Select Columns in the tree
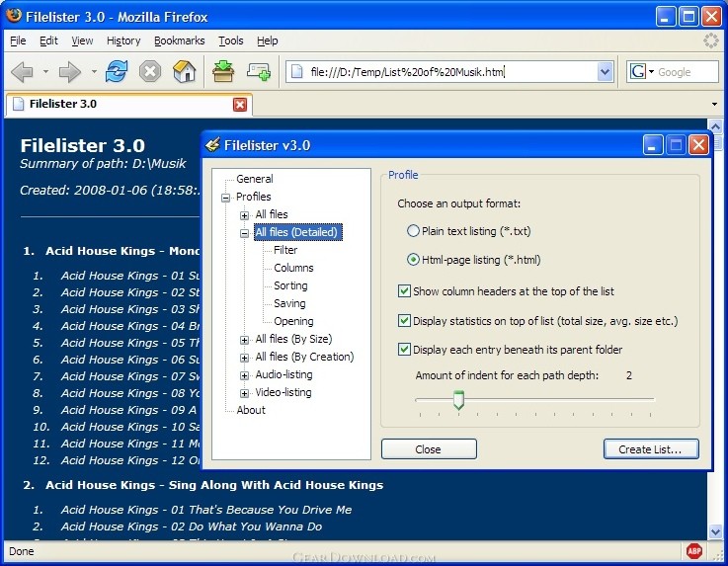The image size is (728, 566). (x=293, y=268)
